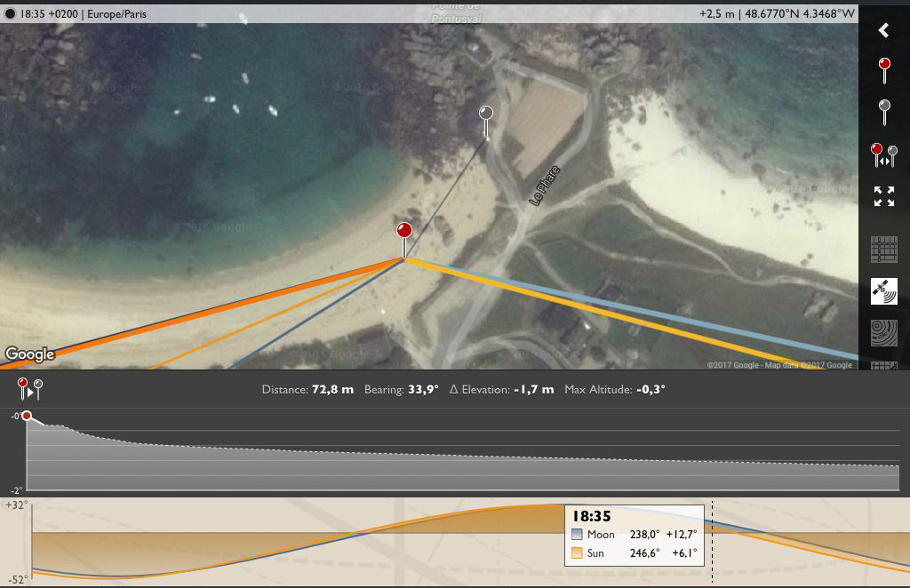The width and height of the screenshot is (910, 588).
Task: Click the Google logo on the map
Action: [x=29, y=354]
